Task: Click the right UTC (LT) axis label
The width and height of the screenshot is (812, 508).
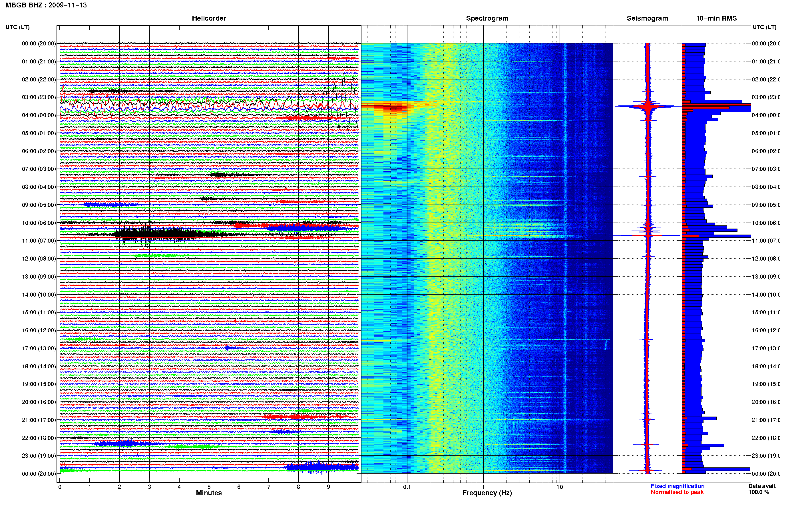Action: (x=764, y=27)
